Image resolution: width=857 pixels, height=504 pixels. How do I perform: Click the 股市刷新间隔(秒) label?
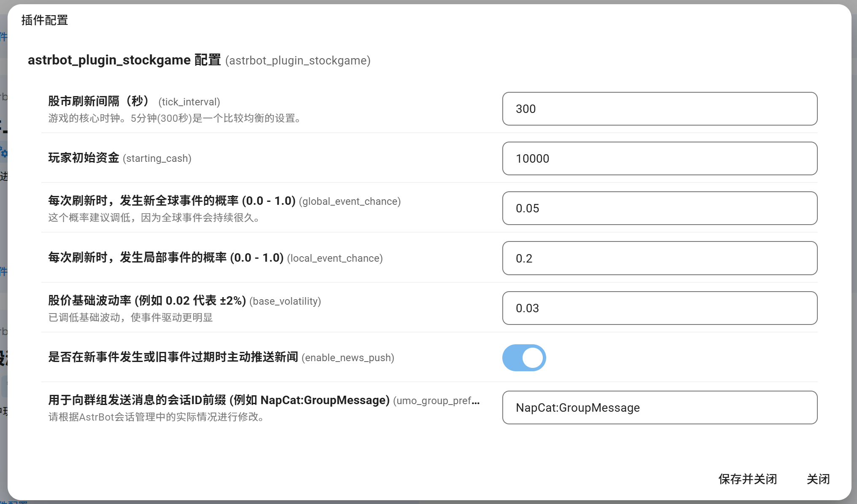coord(99,101)
